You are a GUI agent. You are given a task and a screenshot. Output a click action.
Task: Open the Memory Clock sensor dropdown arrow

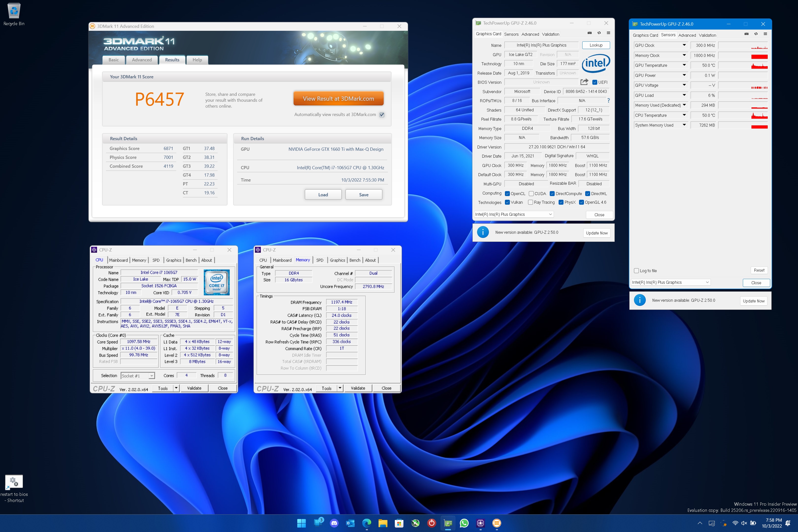pyautogui.click(x=684, y=55)
